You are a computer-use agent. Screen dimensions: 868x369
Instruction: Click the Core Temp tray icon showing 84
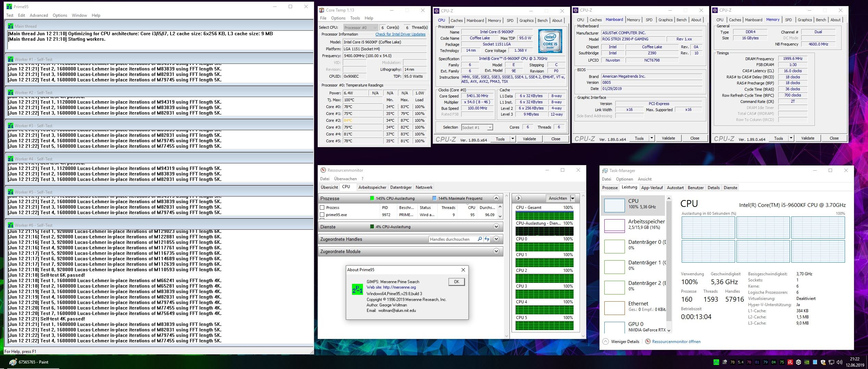tap(774, 362)
